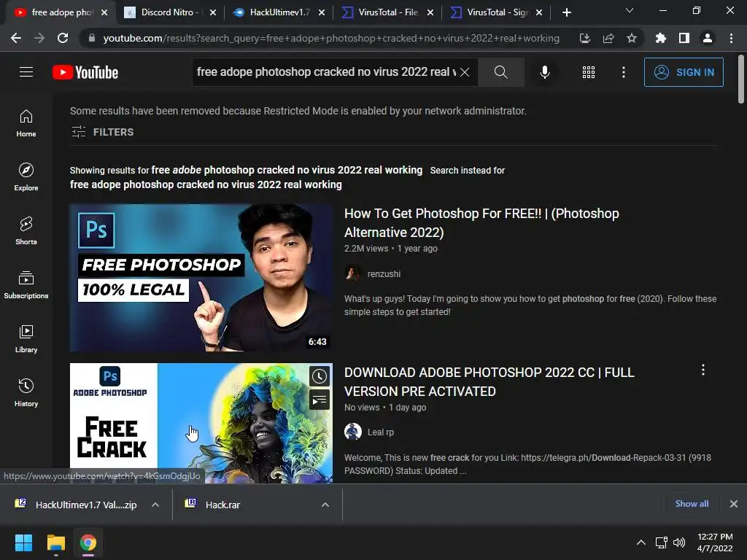The image size is (747, 560).
Task: Open the tab search dropdown
Action: pos(630,10)
